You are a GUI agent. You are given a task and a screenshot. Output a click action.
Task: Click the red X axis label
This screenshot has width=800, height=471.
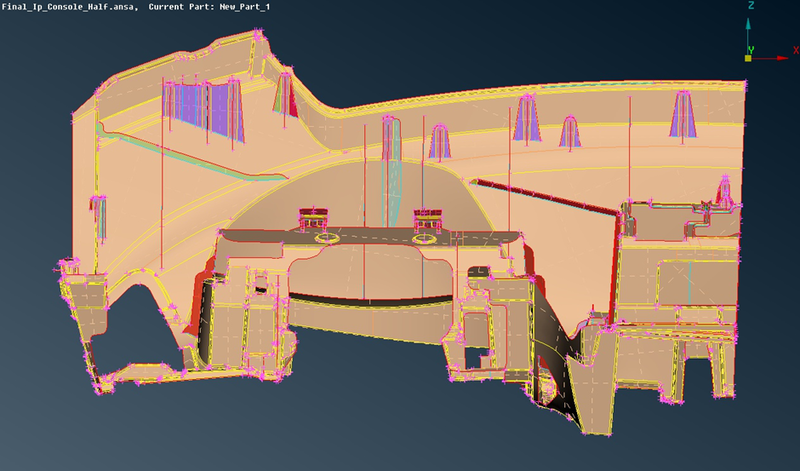pos(796,51)
